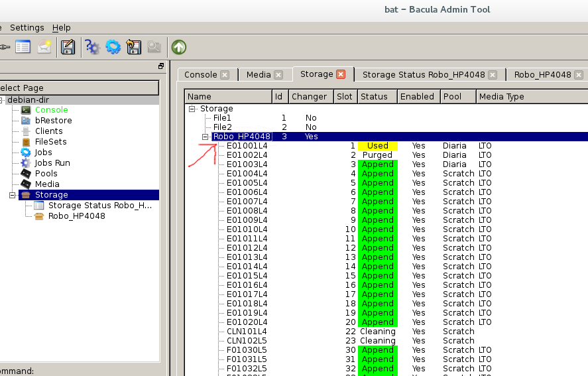Viewport: 588px width, 376px height.
Task: Open the messages envelope toolbar icon
Action: click(44, 47)
